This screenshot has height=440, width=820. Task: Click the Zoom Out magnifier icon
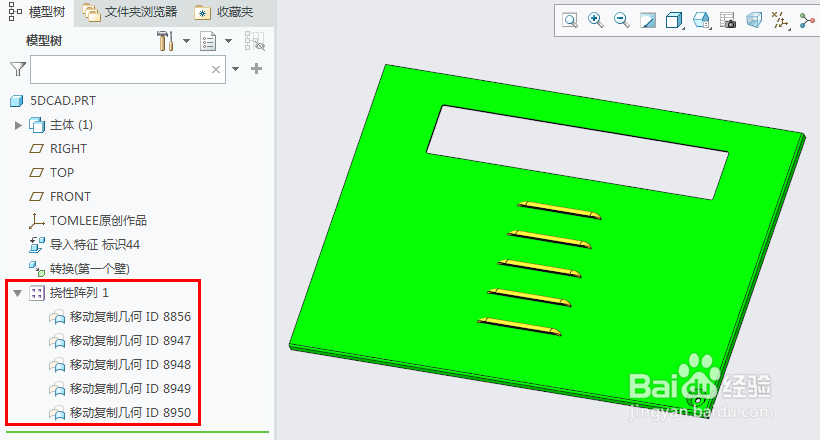pos(622,20)
